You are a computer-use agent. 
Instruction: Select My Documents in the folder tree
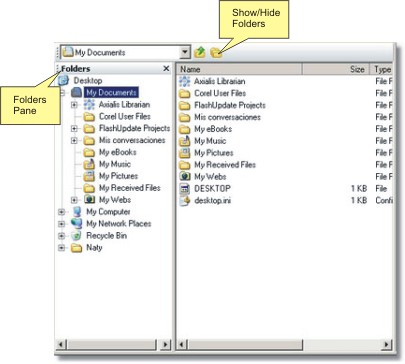click(111, 92)
